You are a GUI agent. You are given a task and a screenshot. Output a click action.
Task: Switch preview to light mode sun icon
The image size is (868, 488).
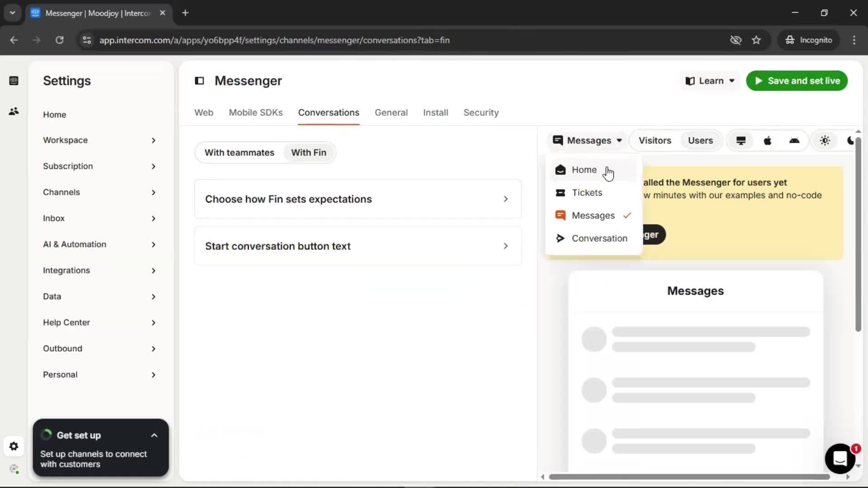click(825, 141)
